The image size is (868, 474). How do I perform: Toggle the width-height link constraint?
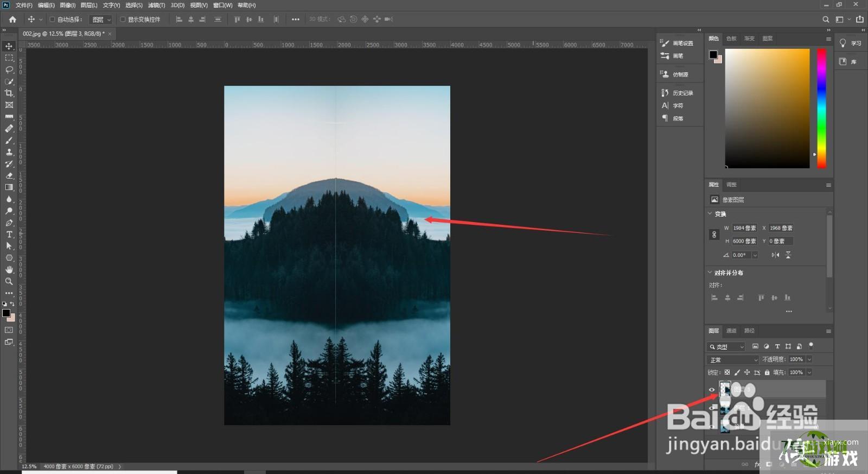point(714,235)
